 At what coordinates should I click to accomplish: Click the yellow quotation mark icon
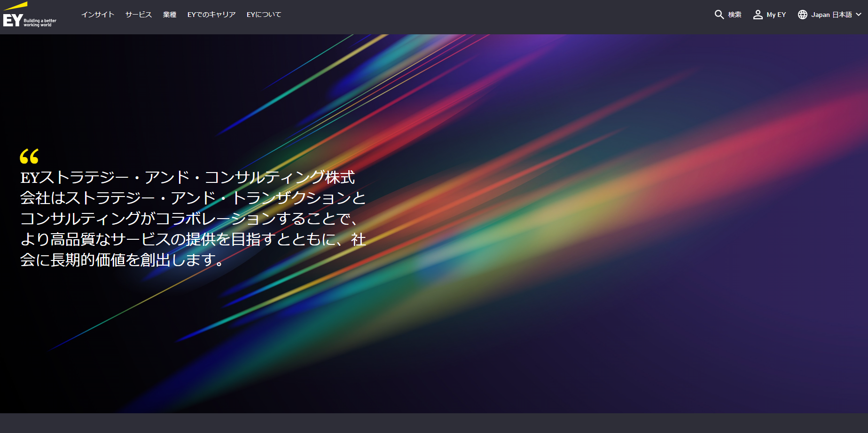click(29, 156)
